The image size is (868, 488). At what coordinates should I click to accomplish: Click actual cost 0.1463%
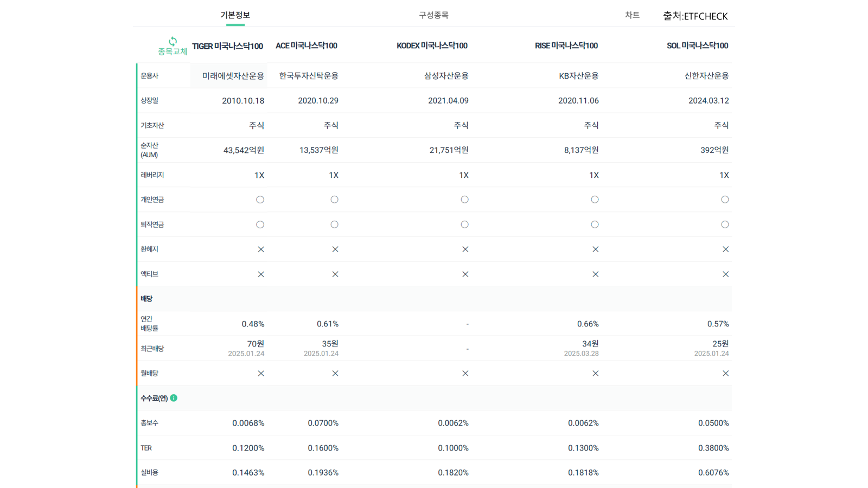point(248,473)
